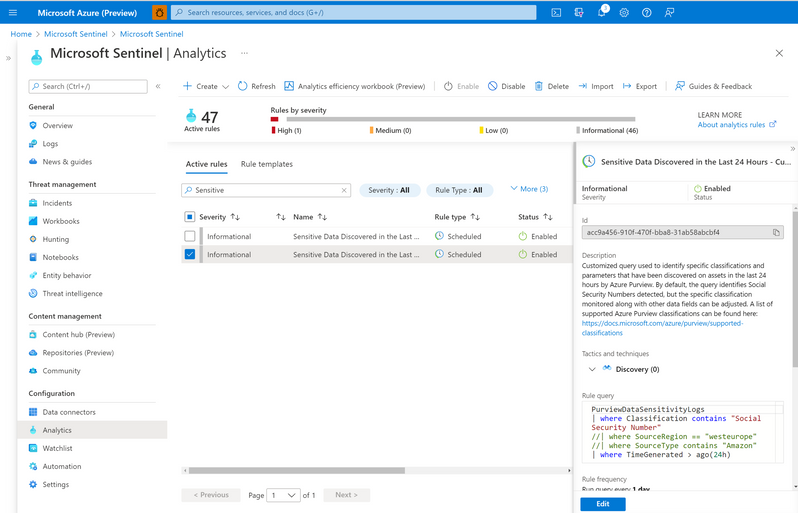Open Watchlist
The width and height of the screenshot is (798, 513).
click(58, 448)
